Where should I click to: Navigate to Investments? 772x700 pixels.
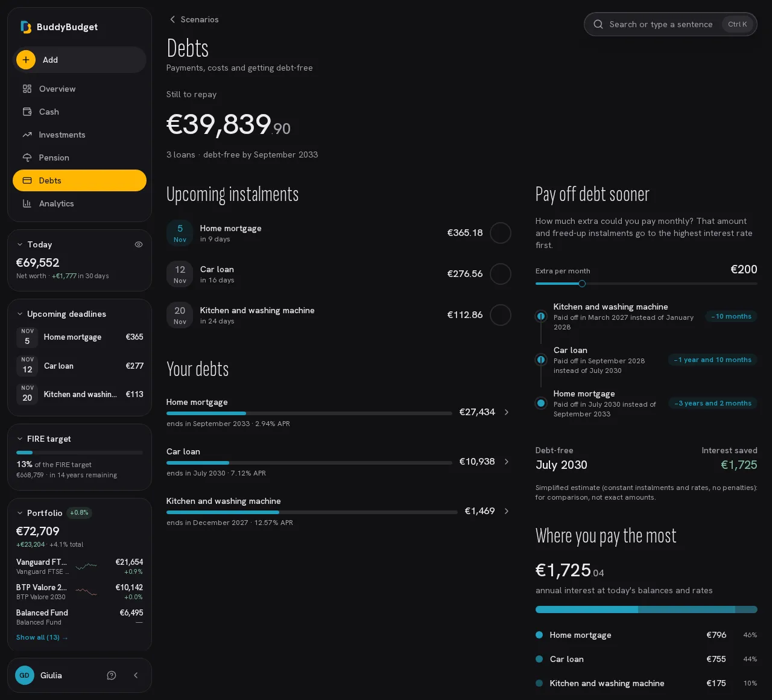click(x=80, y=135)
